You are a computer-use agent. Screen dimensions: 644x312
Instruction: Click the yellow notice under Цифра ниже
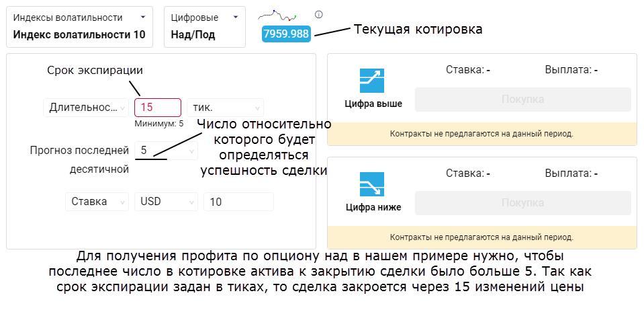click(x=481, y=237)
